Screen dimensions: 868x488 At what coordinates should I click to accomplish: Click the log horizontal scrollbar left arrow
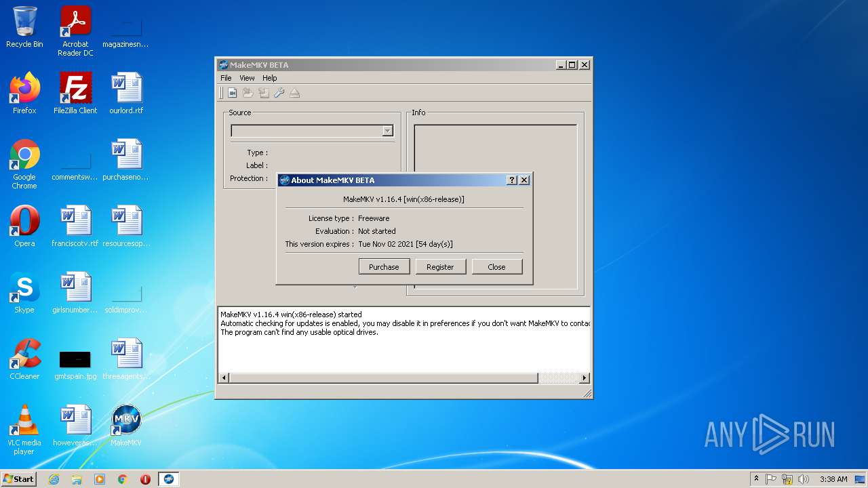(x=224, y=378)
